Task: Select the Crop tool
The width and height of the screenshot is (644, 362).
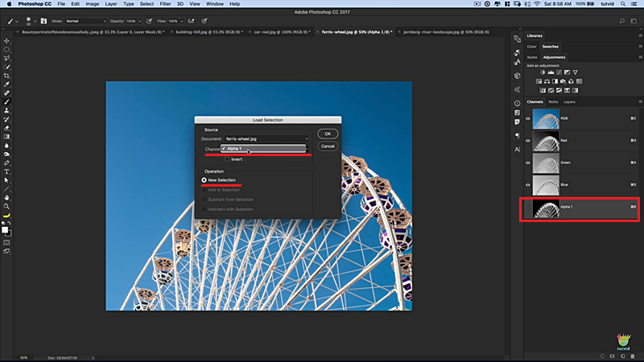Action: [x=6, y=76]
